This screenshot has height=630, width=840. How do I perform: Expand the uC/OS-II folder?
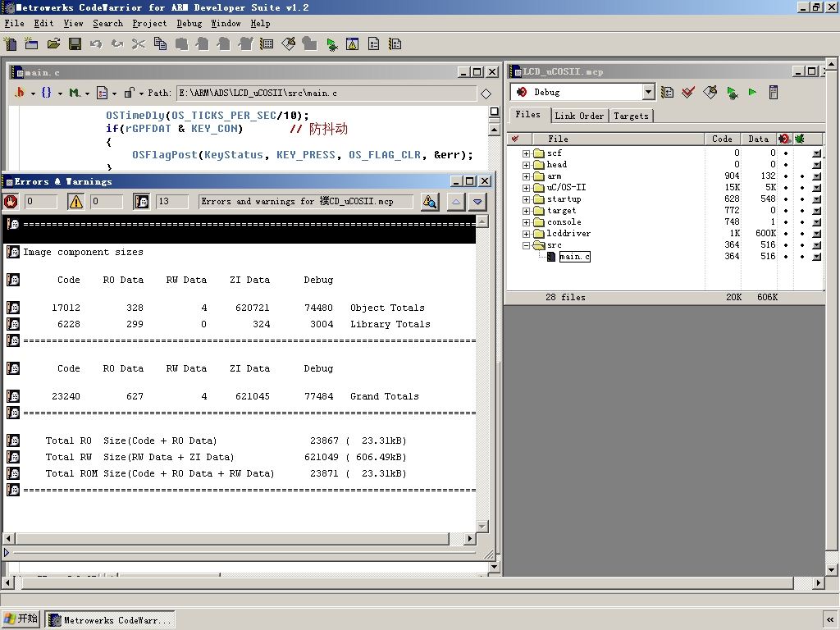tap(526, 188)
